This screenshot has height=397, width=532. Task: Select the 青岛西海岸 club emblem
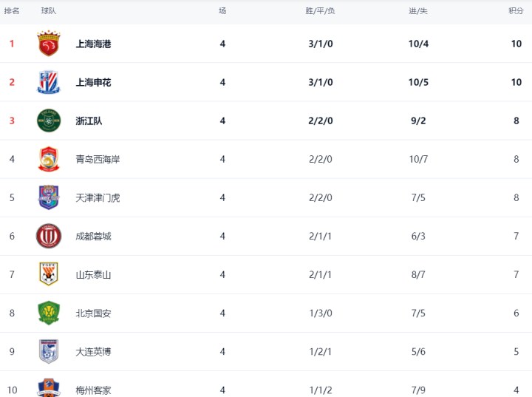tap(49, 159)
